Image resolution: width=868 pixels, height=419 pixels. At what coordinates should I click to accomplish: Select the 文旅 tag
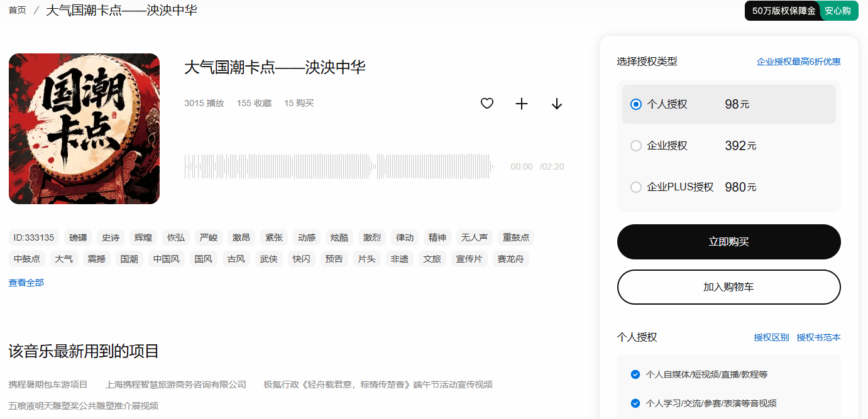(x=432, y=259)
